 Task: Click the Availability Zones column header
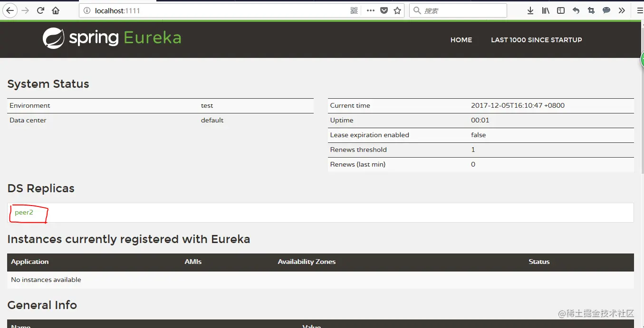click(307, 262)
